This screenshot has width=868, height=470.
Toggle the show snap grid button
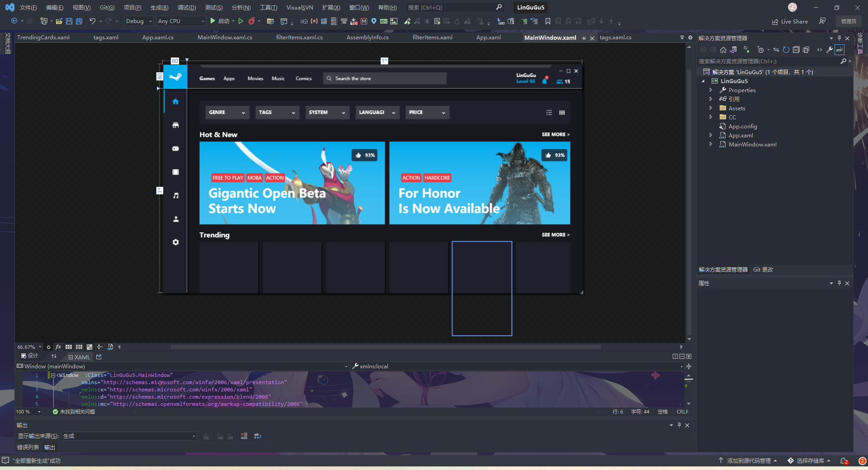coord(69,347)
